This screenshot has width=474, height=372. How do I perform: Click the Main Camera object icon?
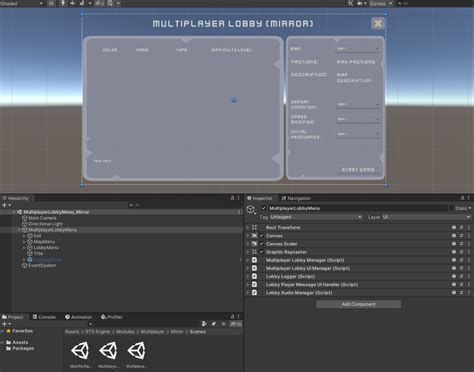(x=24, y=218)
